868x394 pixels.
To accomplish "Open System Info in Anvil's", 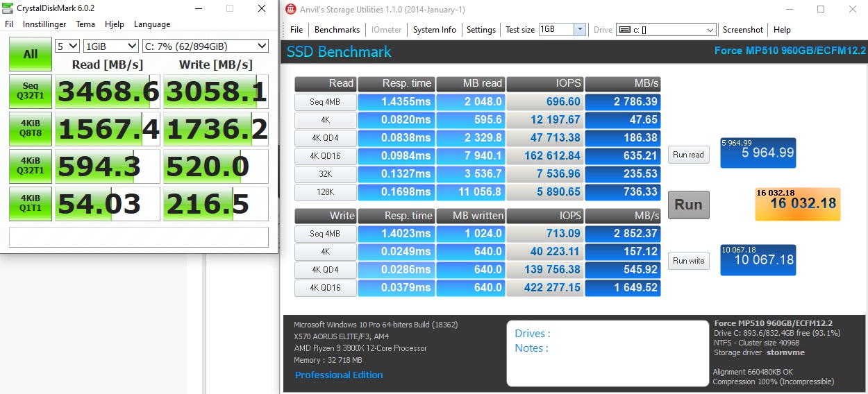I will pyautogui.click(x=435, y=30).
